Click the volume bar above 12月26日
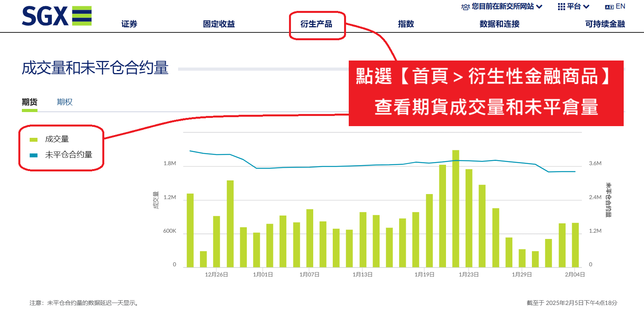Image resolution: width=644 pixels, height=319 pixels. 217,242
